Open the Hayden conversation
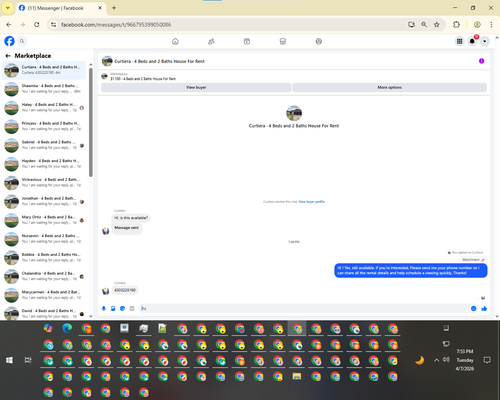 pos(44,164)
